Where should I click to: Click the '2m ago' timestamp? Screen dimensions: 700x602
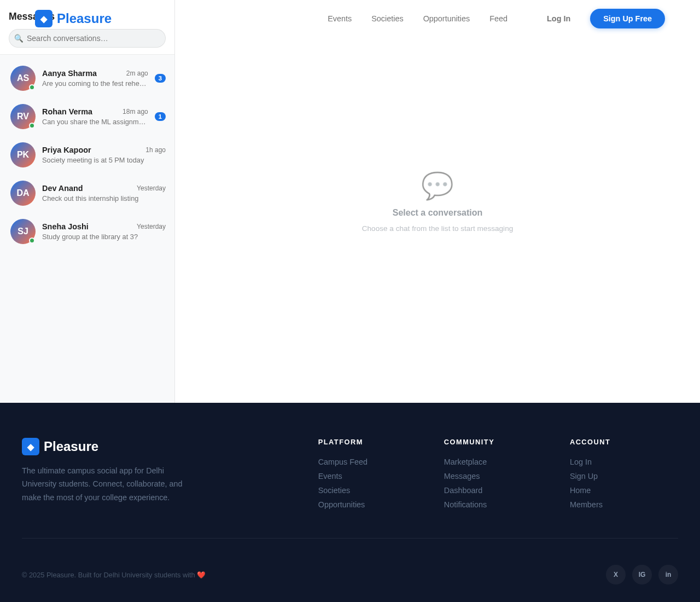137,73
